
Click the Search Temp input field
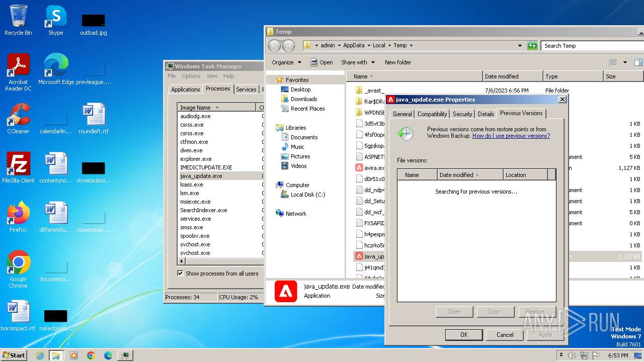[x=592, y=46]
